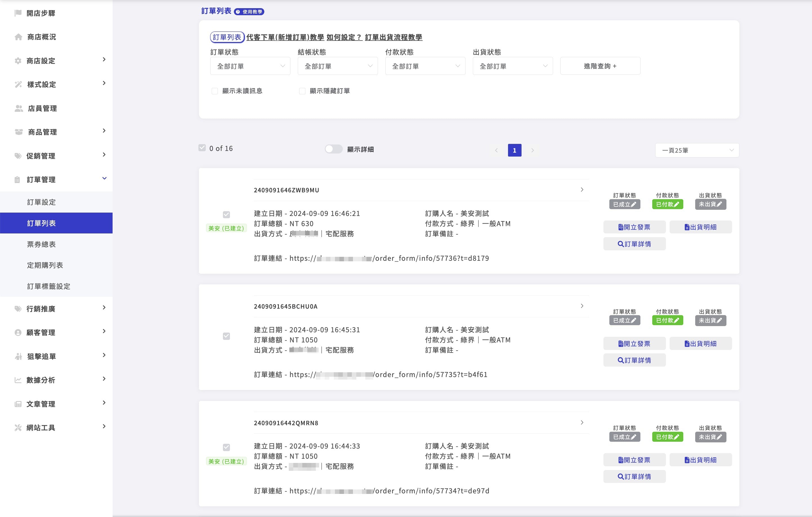Screen dimensions: 812x517
Task: Open the 付款狀態 filter dropdown
Action: (x=425, y=66)
